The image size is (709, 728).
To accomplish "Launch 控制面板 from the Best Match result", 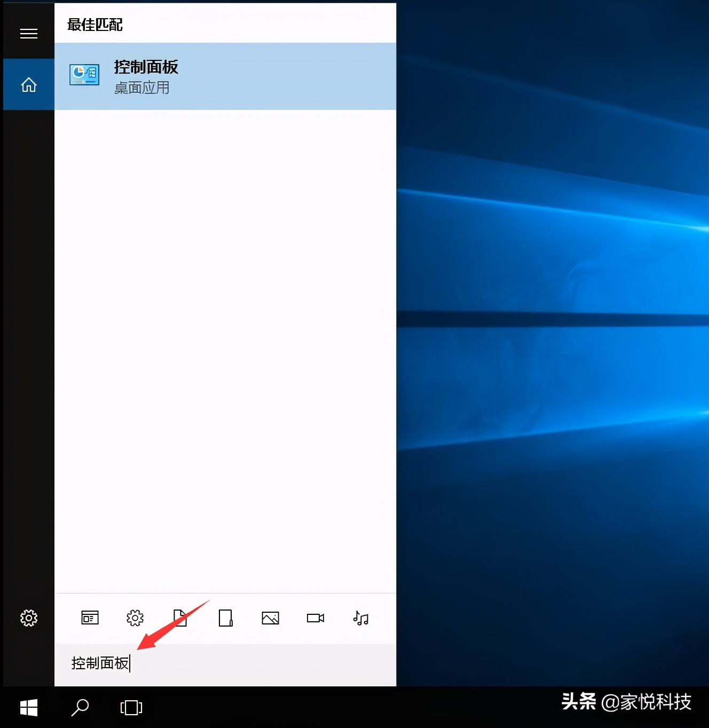I will pos(145,67).
